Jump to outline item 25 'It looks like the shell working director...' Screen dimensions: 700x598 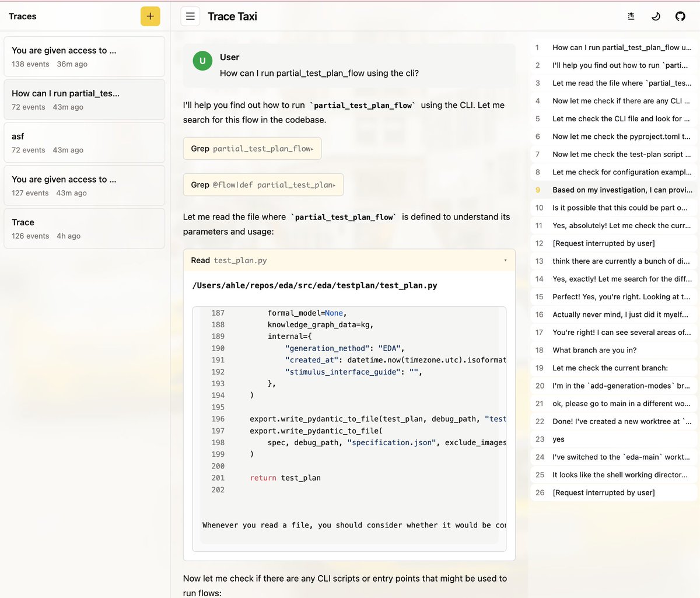(614, 474)
